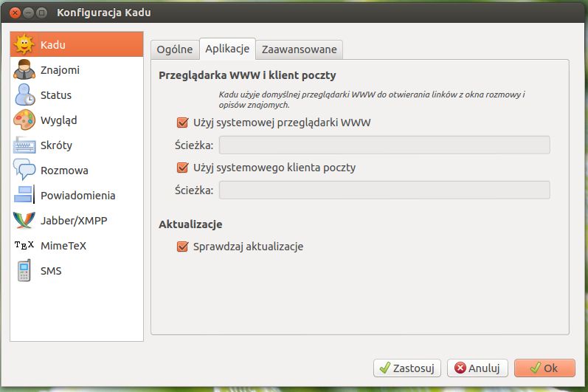Click the web browser Ścieżka path field
Viewport: 588px width, 392px height.
[x=384, y=145]
